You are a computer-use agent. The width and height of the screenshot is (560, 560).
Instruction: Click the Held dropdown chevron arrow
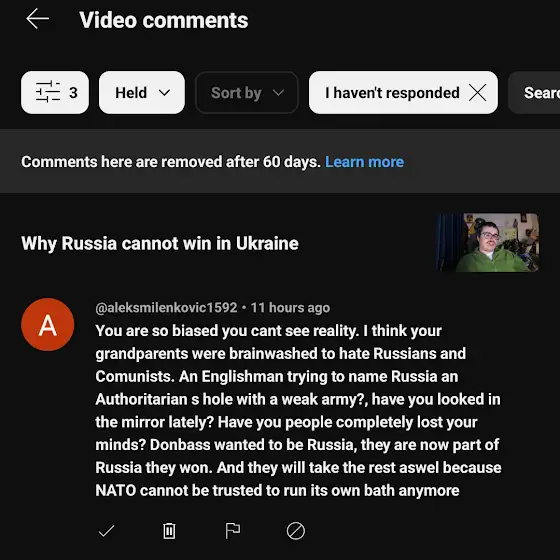[x=164, y=93]
